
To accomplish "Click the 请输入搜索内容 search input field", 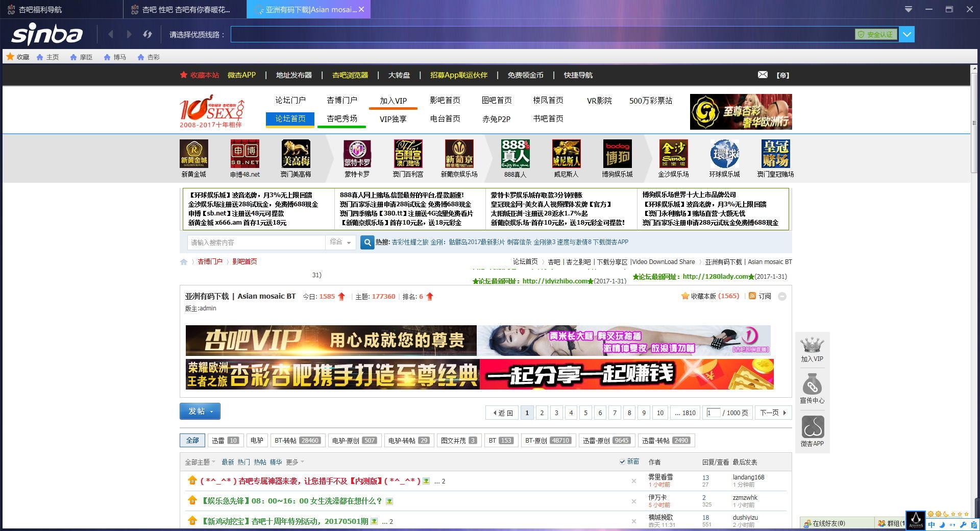I will [x=255, y=242].
